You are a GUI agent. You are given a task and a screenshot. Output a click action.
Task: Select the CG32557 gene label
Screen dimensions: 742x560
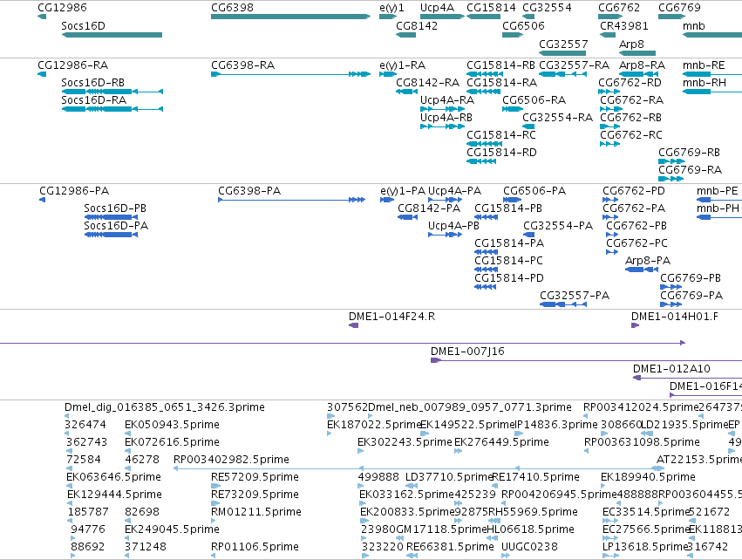[563, 44]
